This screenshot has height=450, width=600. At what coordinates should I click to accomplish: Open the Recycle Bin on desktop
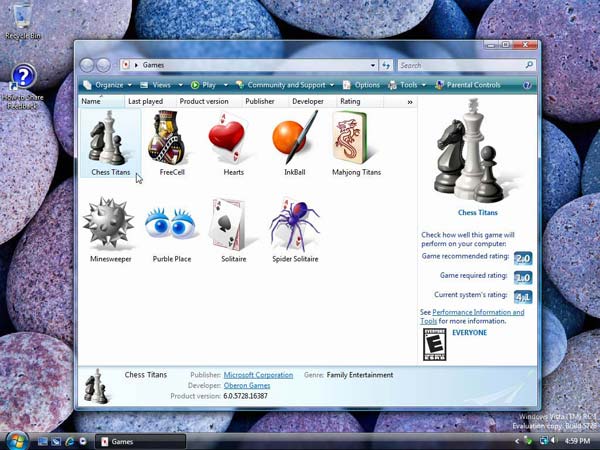(x=22, y=20)
